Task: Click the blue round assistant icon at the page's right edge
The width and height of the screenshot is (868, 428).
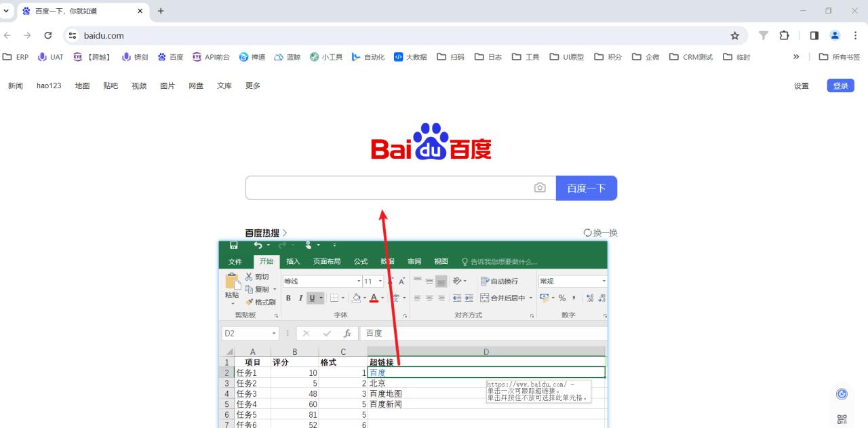Action: (x=842, y=394)
